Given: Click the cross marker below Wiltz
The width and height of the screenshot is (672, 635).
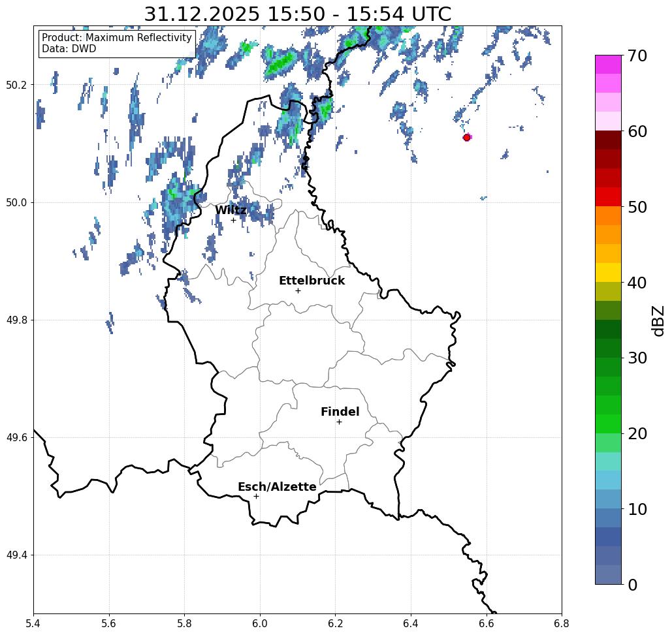Looking at the screenshot, I should tap(233, 221).
